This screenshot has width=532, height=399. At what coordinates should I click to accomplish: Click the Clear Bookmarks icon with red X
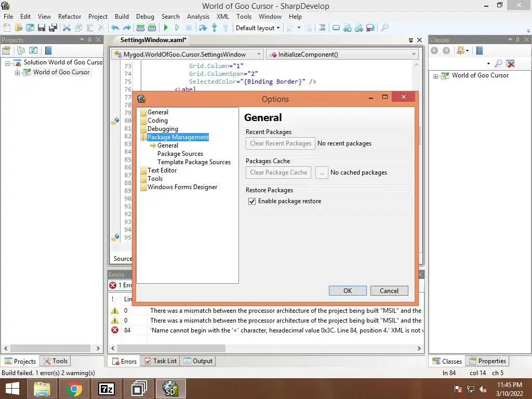pos(370,28)
